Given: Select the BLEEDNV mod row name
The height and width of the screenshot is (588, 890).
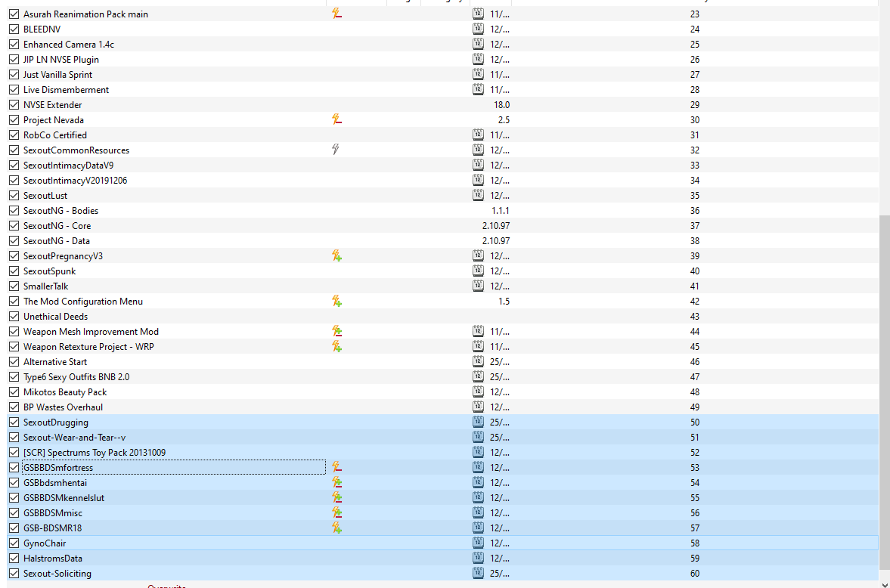Looking at the screenshot, I should (42, 29).
